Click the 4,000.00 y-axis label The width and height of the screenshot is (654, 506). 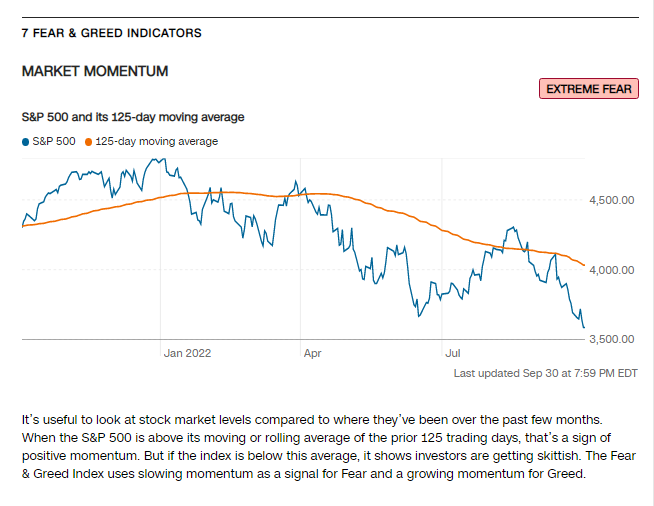click(613, 270)
